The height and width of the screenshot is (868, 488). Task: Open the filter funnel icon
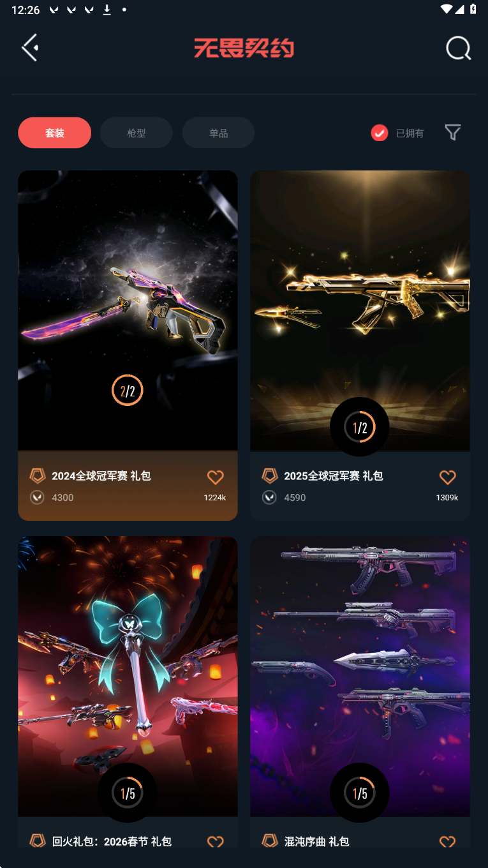453,132
